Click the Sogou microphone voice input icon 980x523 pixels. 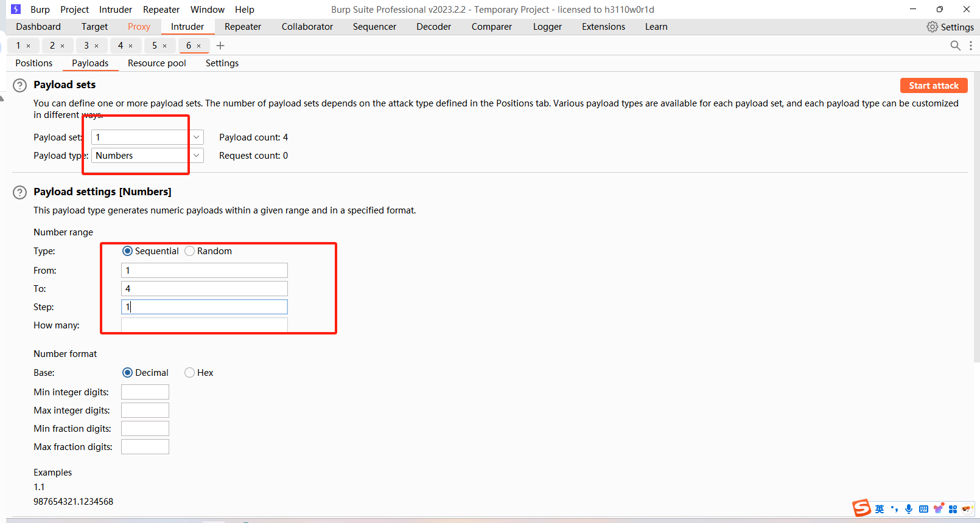point(909,509)
